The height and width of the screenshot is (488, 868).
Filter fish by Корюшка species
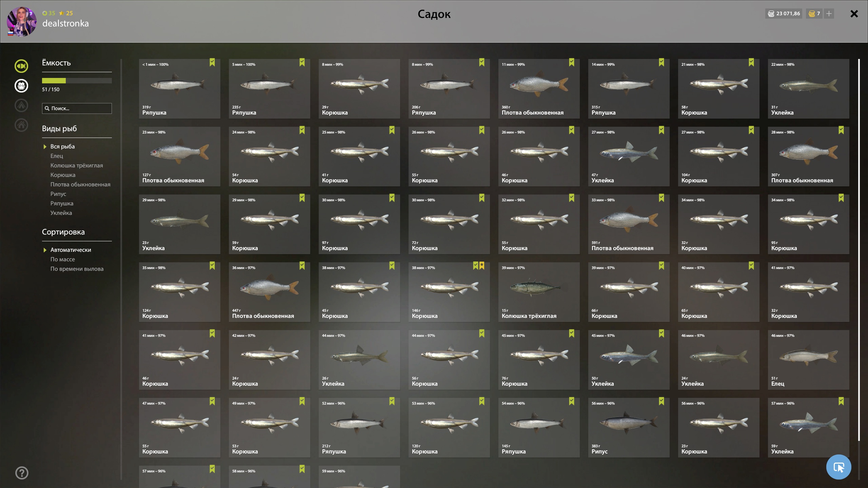[x=63, y=175]
